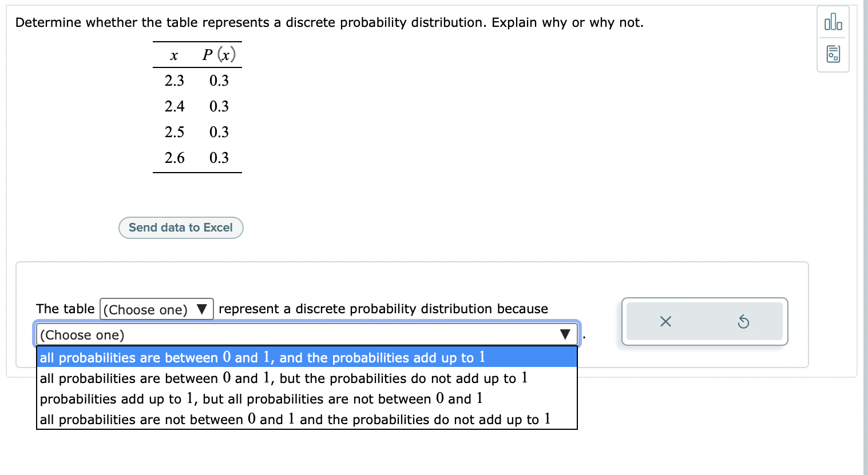Click the X table-clear icon in the answer toolbar

[x=664, y=321]
